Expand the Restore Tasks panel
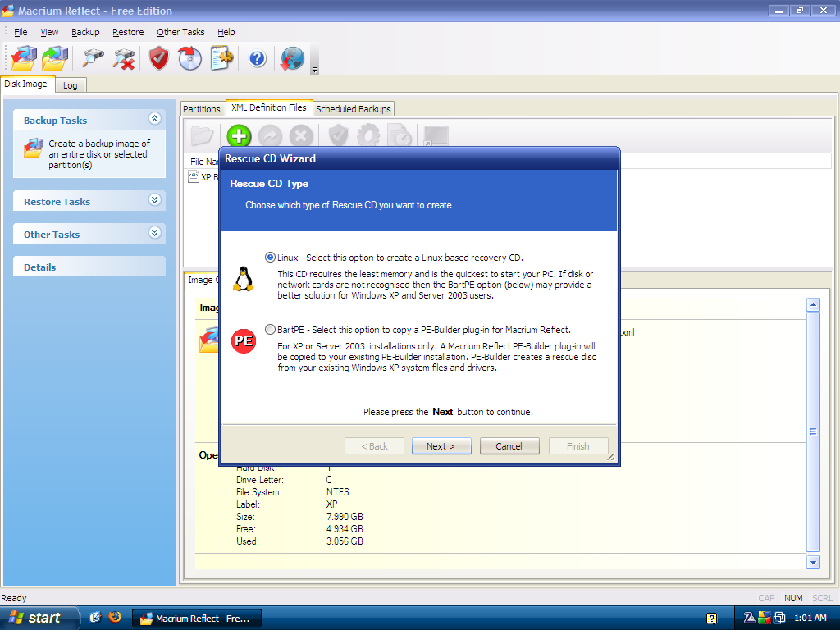Viewport: 840px width, 630px height. (155, 200)
